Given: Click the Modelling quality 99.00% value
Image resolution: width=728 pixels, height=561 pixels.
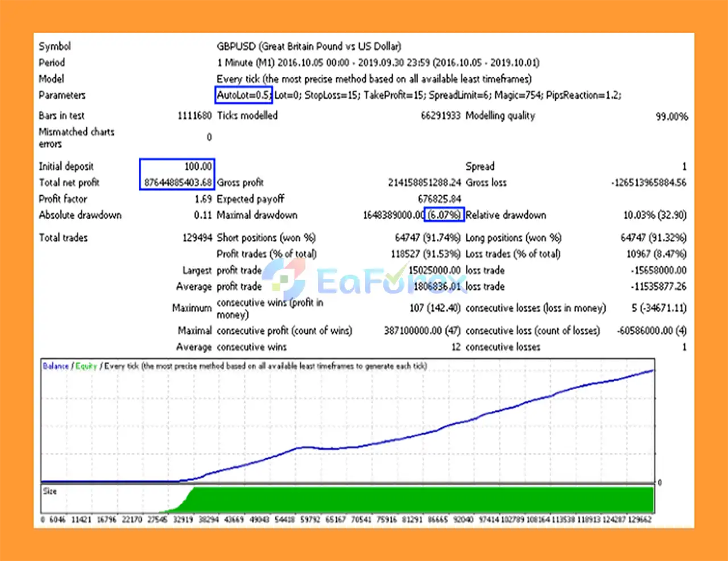Looking at the screenshot, I should tap(671, 116).
